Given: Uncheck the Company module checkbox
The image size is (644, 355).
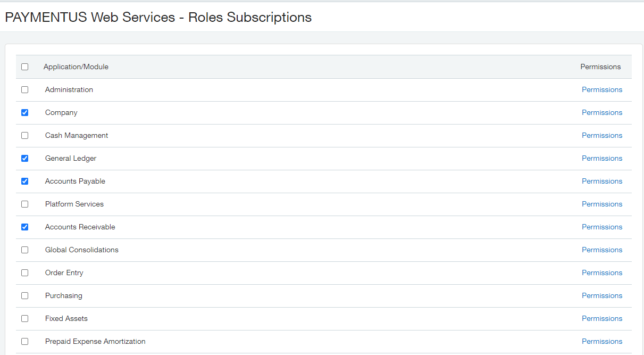Looking at the screenshot, I should (x=24, y=113).
